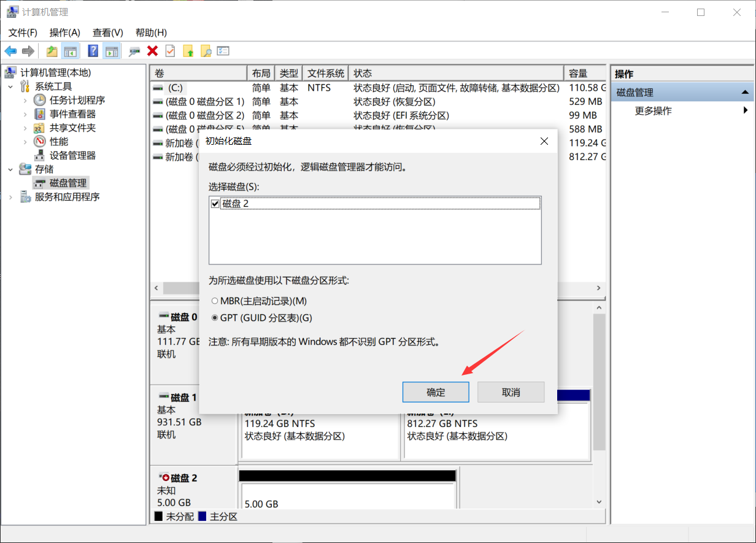
Task: Click the 服务和应用程序 icon in tree
Action: [26, 197]
